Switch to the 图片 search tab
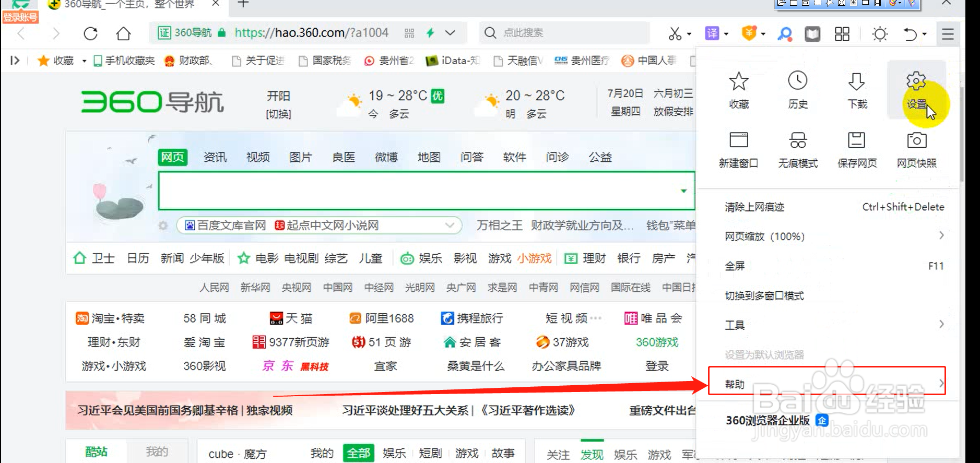 point(301,157)
